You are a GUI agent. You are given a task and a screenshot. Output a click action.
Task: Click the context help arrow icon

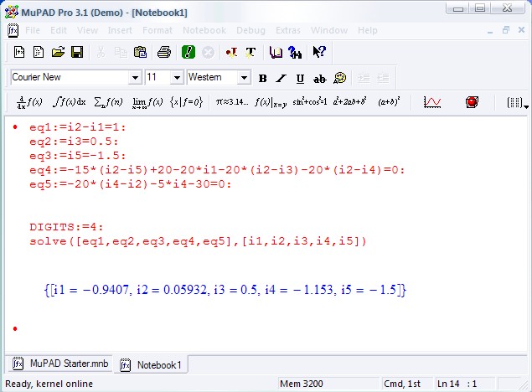tap(319, 52)
